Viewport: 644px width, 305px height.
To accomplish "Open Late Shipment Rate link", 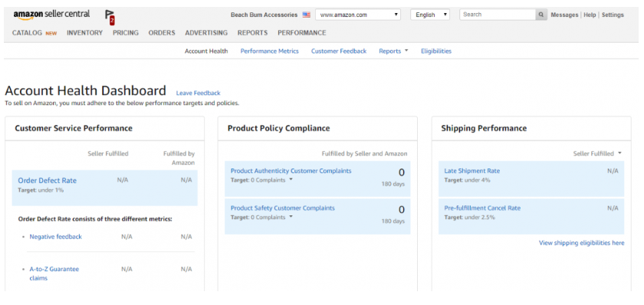I will tap(472, 171).
